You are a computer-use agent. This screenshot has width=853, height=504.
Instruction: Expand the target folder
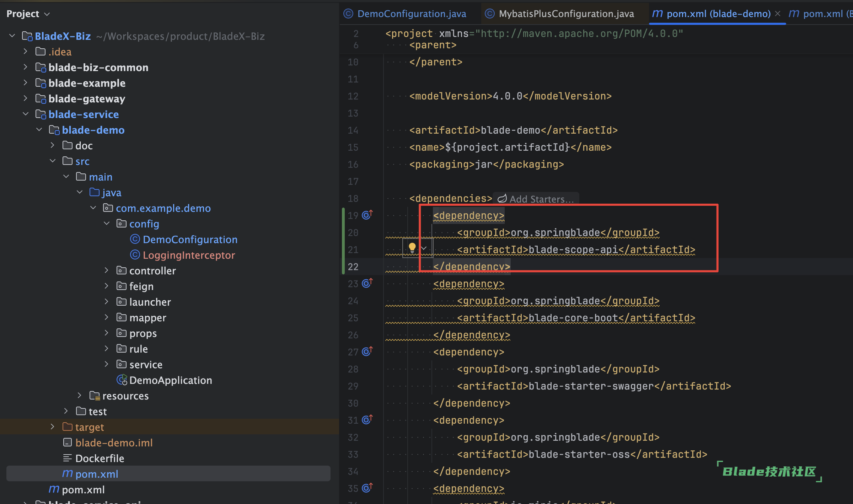[x=53, y=427]
